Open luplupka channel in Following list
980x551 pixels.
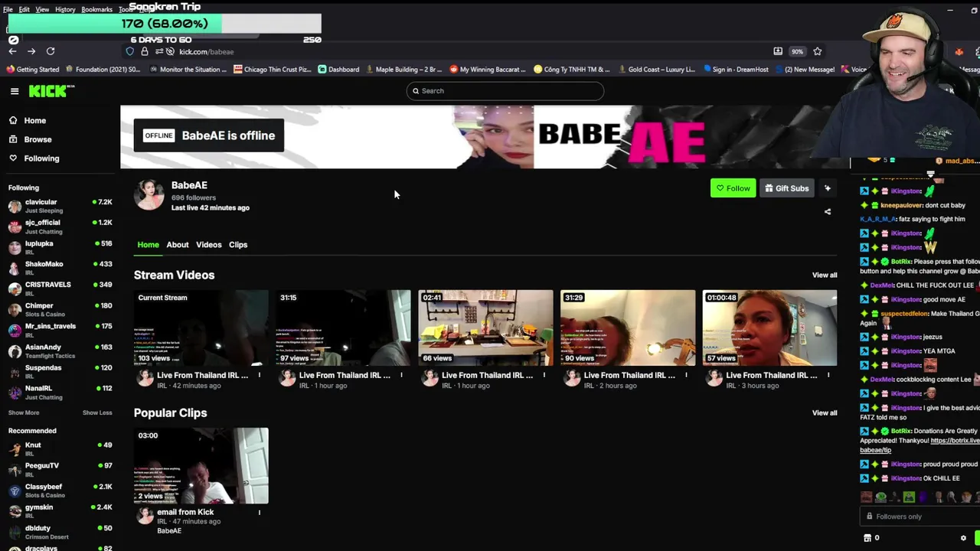(60, 247)
